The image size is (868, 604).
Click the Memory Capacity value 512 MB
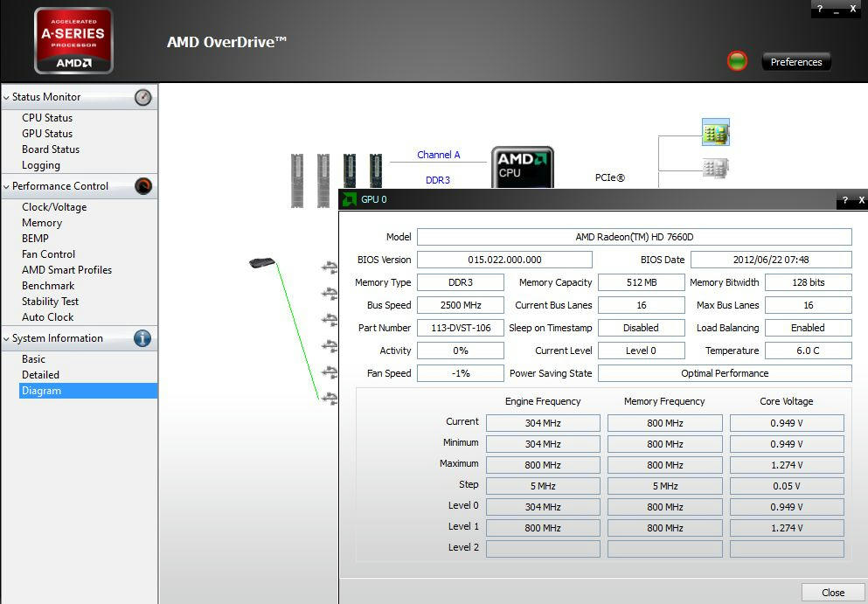click(642, 282)
